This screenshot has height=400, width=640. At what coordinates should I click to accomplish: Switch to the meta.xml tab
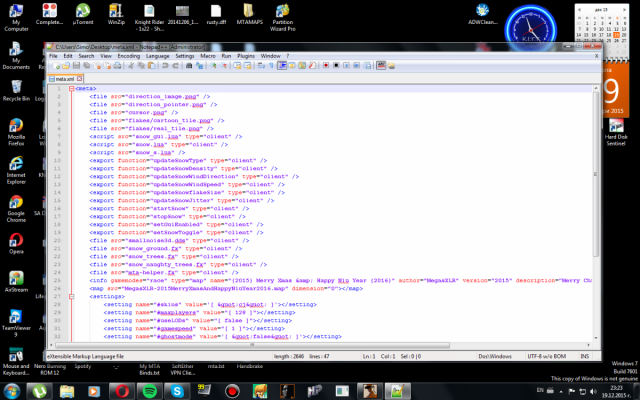pos(65,77)
